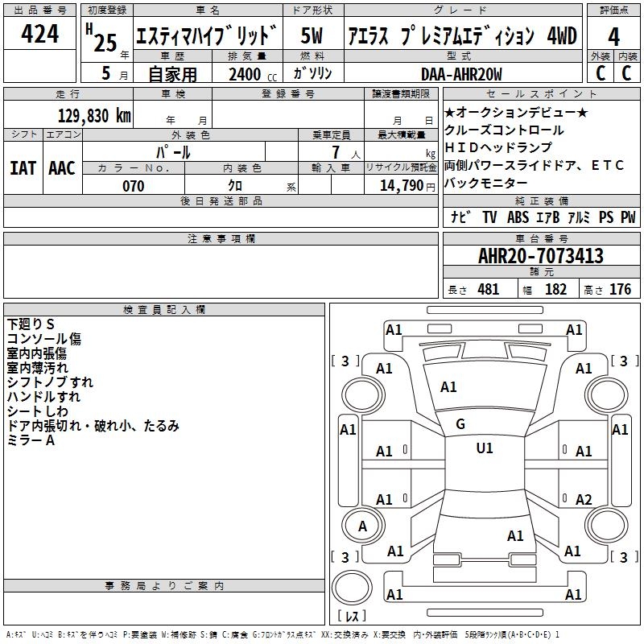Select the inspector note ミラーA

(x=31, y=440)
